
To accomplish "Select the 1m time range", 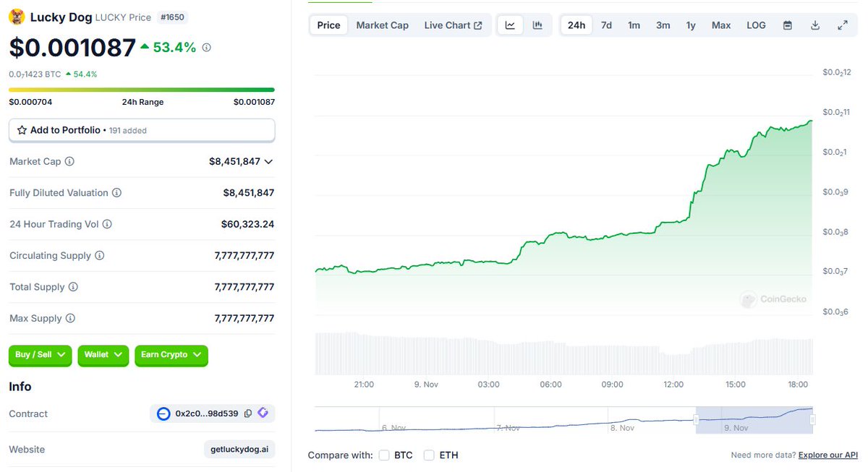I will (634, 25).
